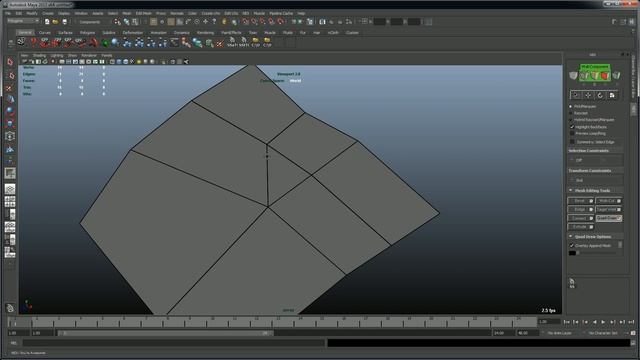
Task: Click the snap question mark icon in status line
Action: [214, 22]
